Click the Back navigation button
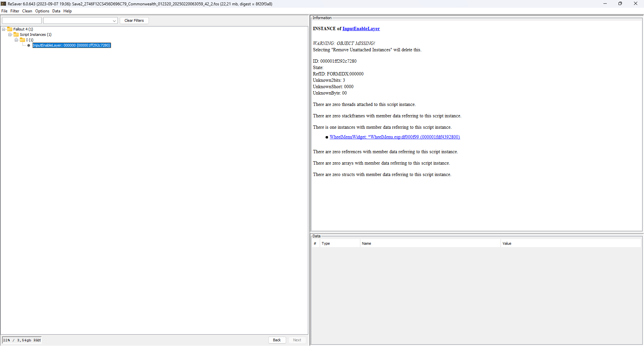Viewport: 644px width, 346px height. (x=277, y=340)
